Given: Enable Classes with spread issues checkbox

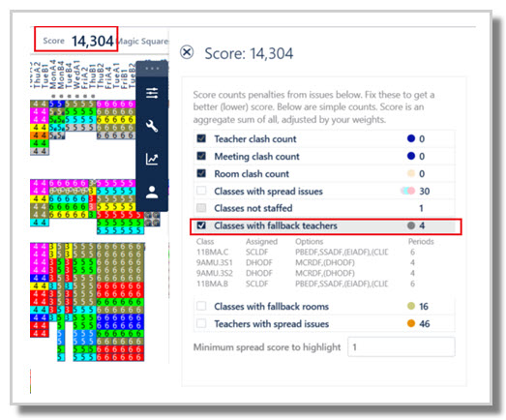Looking at the screenshot, I should click(201, 191).
